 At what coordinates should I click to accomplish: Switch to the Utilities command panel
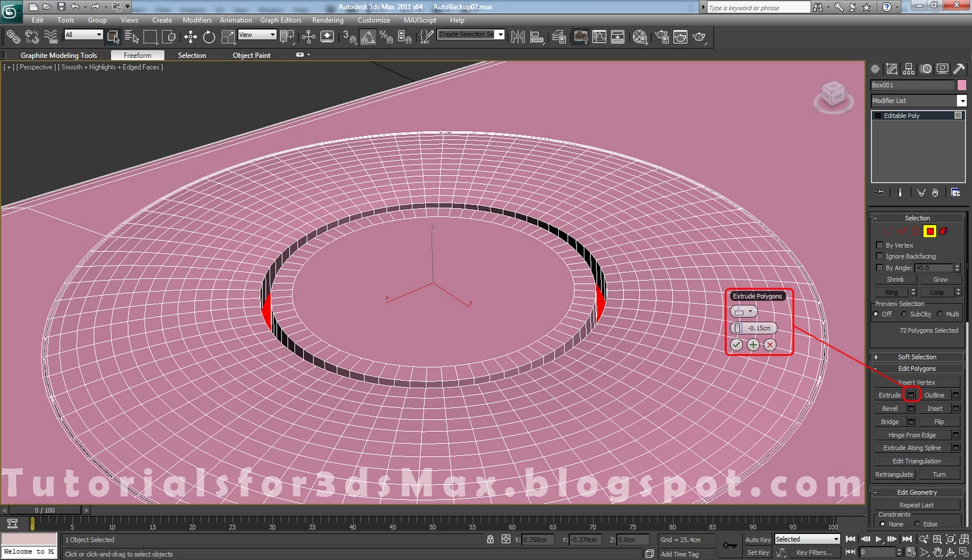coord(959,69)
